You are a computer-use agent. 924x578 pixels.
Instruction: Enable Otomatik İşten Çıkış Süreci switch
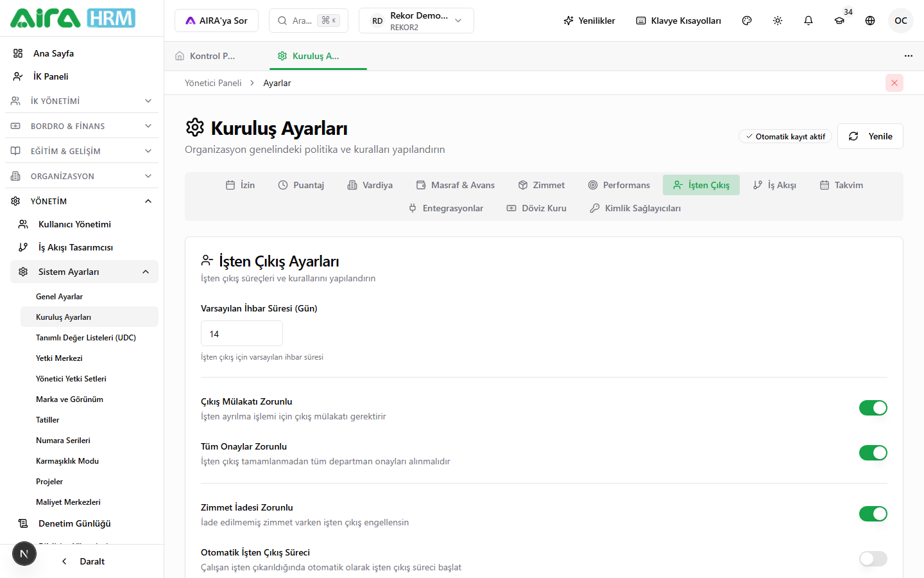click(873, 559)
